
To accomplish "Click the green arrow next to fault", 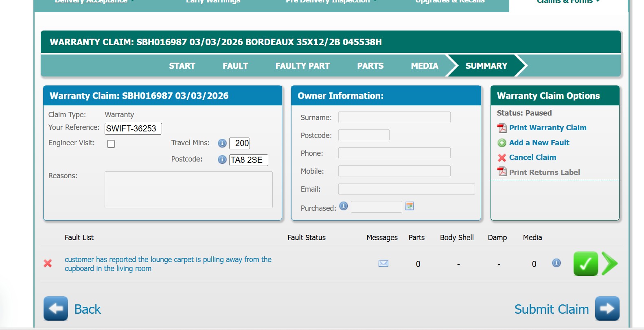I will coord(609,264).
